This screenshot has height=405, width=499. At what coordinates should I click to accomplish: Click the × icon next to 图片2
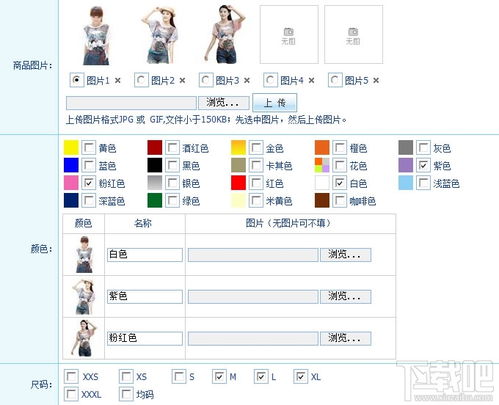(182, 80)
